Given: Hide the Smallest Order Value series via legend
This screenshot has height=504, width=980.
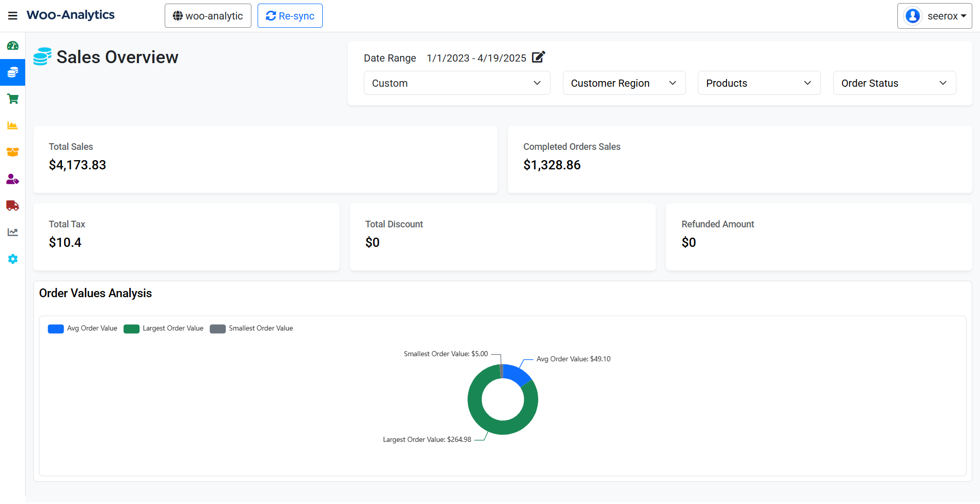Looking at the screenshot, I should click(251, 328).
